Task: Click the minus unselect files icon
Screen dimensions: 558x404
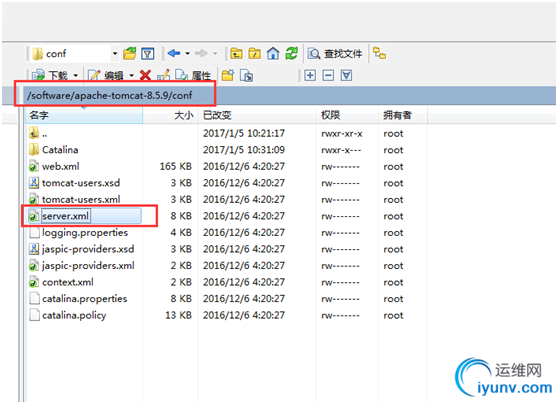Action: [x=328, y=75]
